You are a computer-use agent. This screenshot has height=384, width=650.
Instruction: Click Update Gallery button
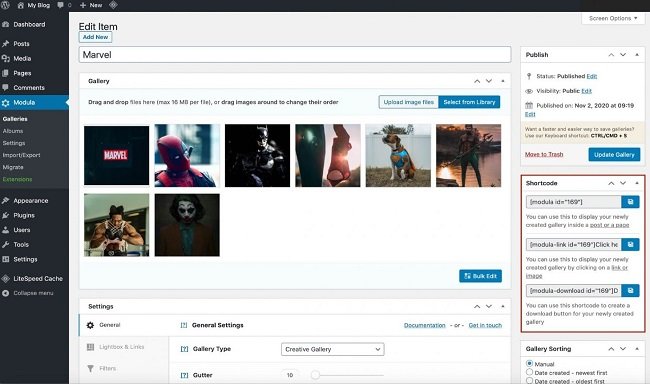[614, 154]
